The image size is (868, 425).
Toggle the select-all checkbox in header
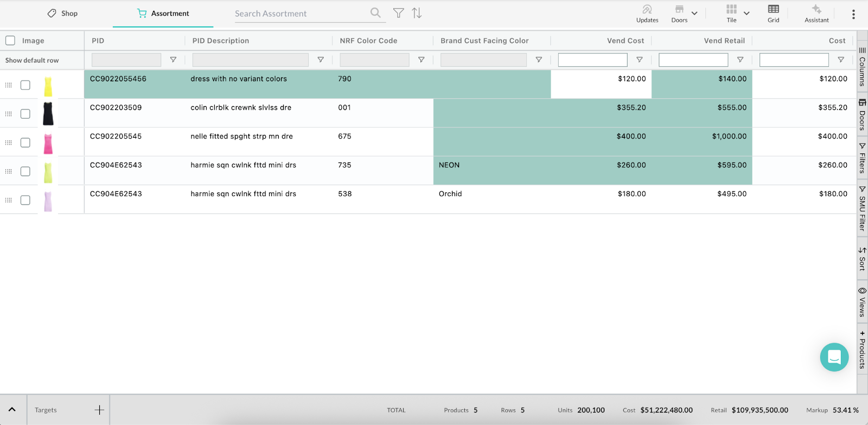point(10,41)
